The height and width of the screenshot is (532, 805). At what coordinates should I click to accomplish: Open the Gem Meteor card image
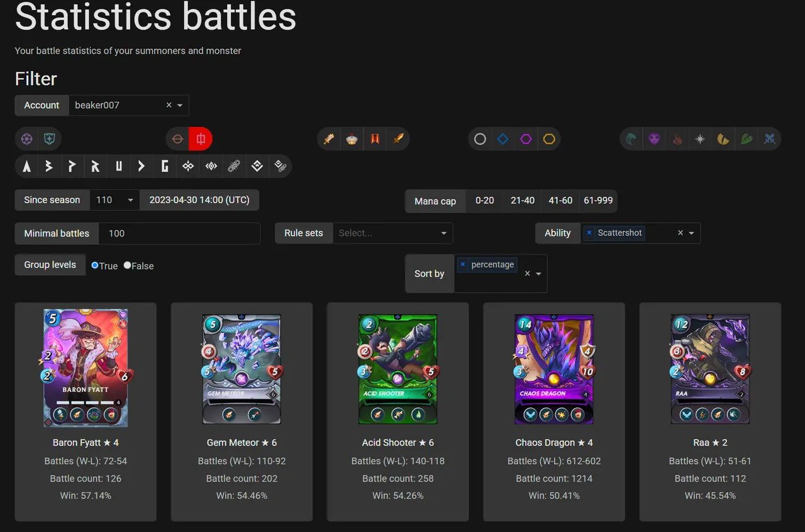241,370
